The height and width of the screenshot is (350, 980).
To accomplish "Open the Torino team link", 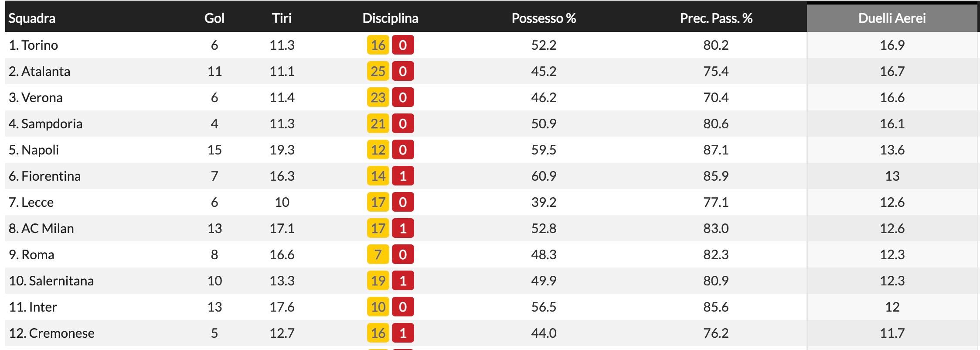I will tap(39, 45).
